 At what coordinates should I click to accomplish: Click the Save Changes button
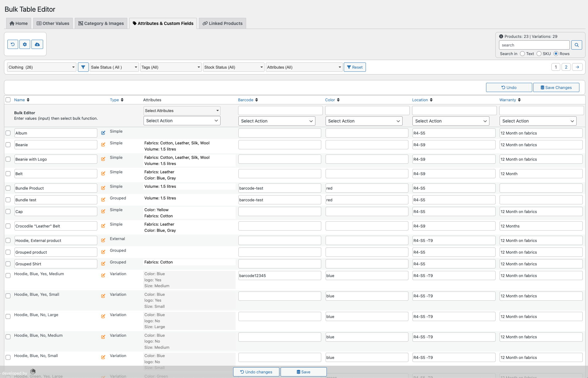(x=556, y=87)
